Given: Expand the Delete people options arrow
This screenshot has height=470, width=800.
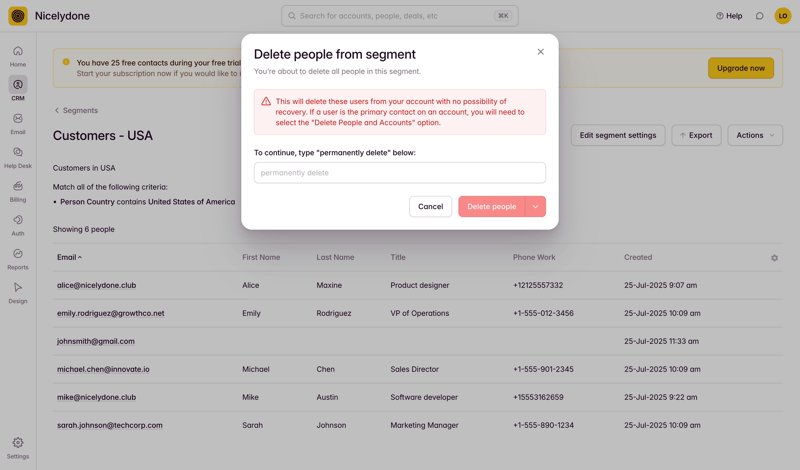Looking at the screenshot, I should click(x=535, y=206).
